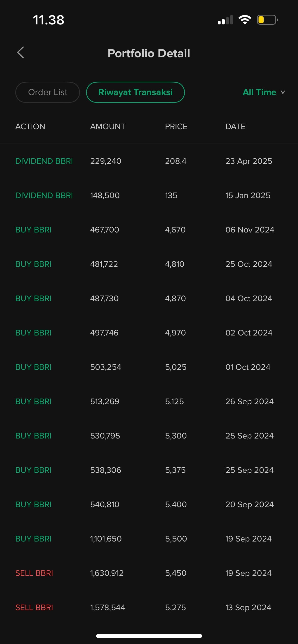
Task: Tap the PRICE column header
Action: click(176, 126)
